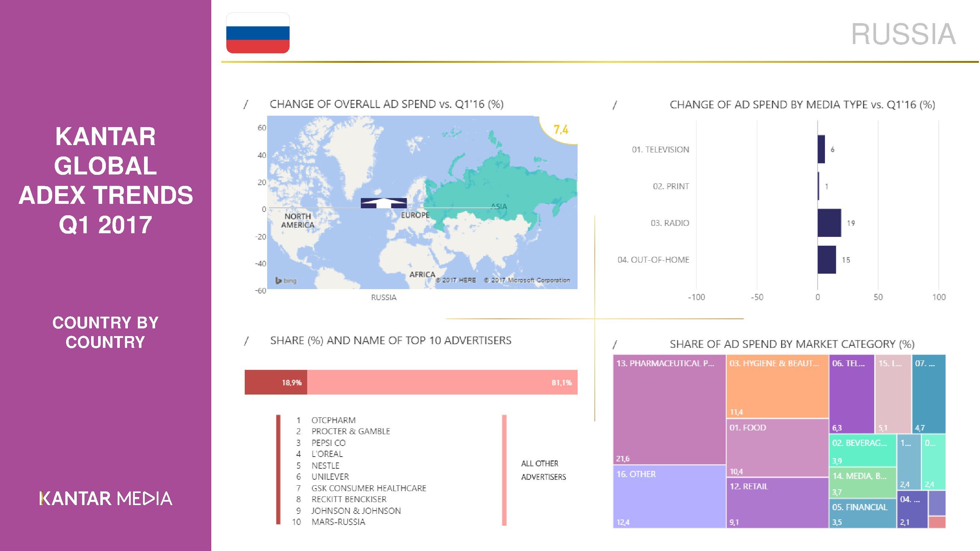
Task: Click the 01. TELEVISION axis label
Action: [660, 150]
